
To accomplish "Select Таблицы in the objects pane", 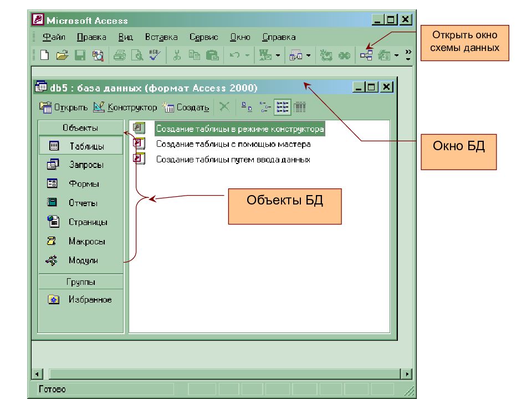I will [x=81, y=146].
